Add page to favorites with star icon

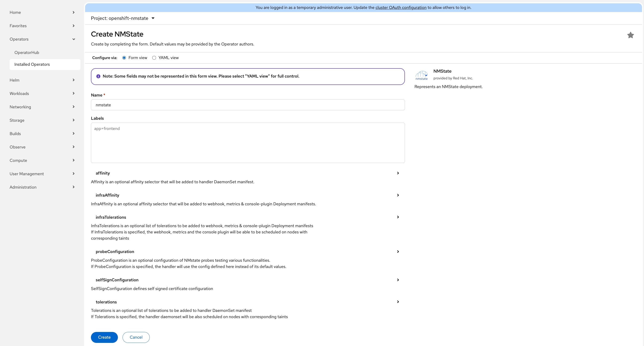[x=630, y=35]
